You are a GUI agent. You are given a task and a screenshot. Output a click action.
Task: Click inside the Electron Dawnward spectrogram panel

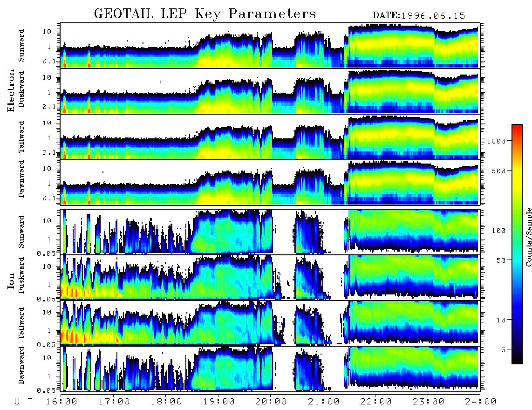point(270,183)
